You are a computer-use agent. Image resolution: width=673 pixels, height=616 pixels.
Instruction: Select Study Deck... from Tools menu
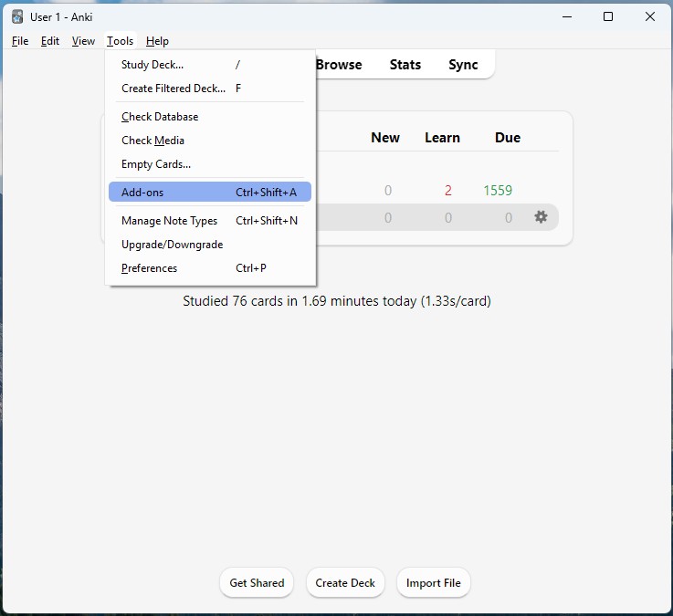point(210,65)
